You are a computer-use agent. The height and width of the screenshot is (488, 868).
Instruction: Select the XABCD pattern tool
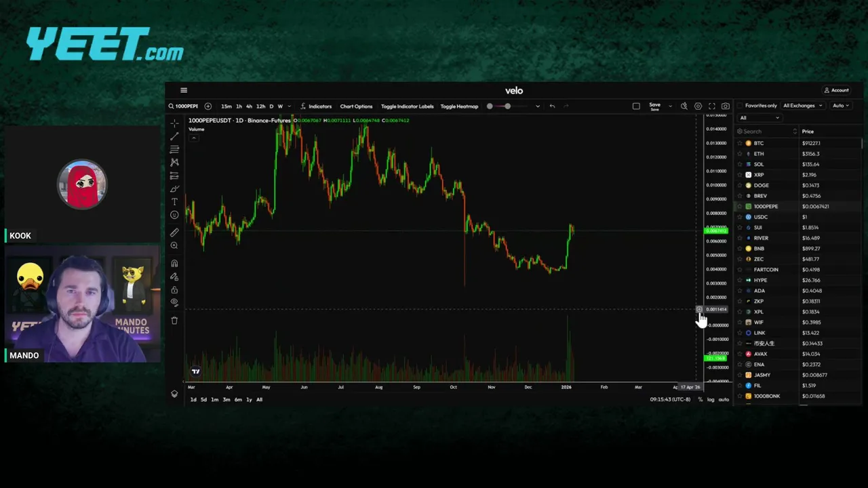coord(174,163)
